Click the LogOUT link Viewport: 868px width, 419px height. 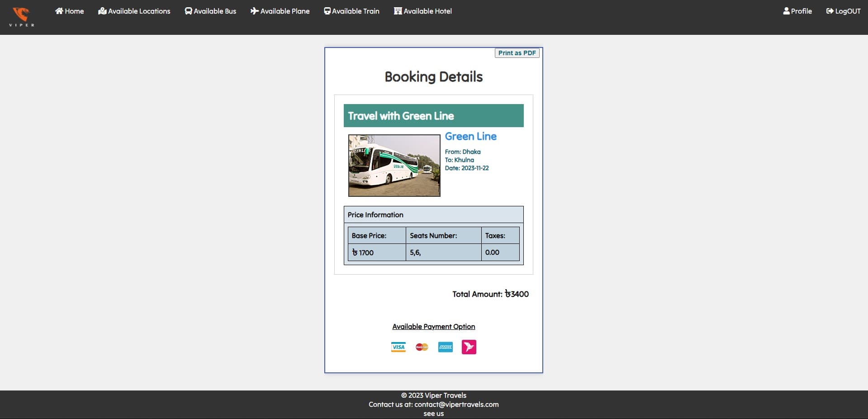click(844, 11)
